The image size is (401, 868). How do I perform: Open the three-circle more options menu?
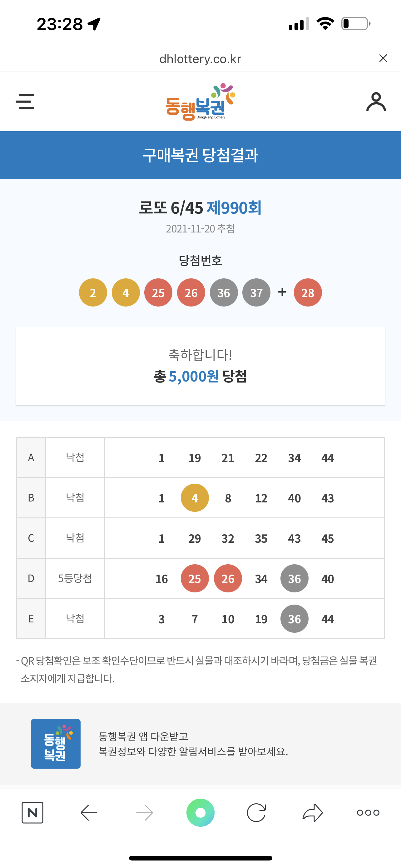click(x=368, y=813)
